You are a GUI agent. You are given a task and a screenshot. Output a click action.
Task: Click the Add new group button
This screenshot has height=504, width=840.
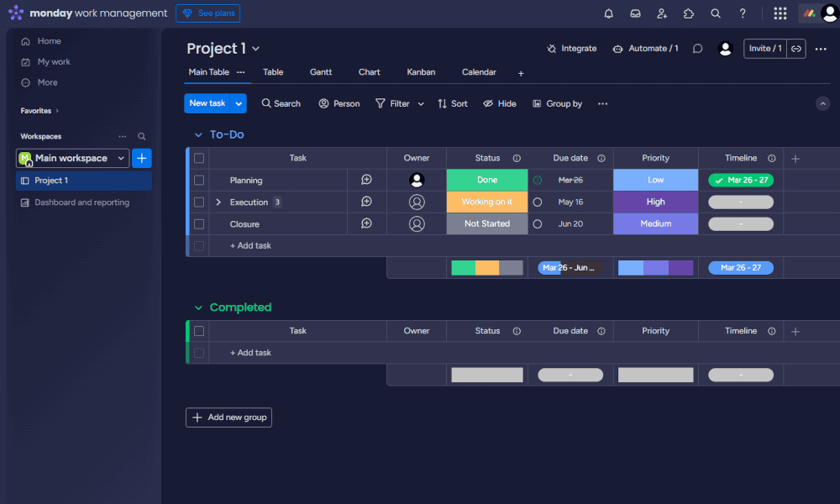coord(228,417)
